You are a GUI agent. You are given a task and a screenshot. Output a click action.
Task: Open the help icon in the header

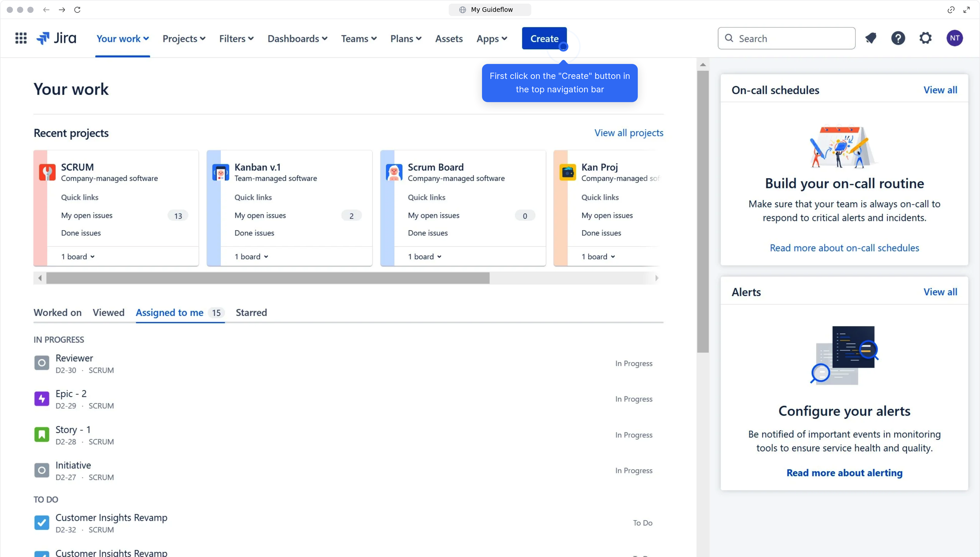pyautogui.click(x=898, y=38)
